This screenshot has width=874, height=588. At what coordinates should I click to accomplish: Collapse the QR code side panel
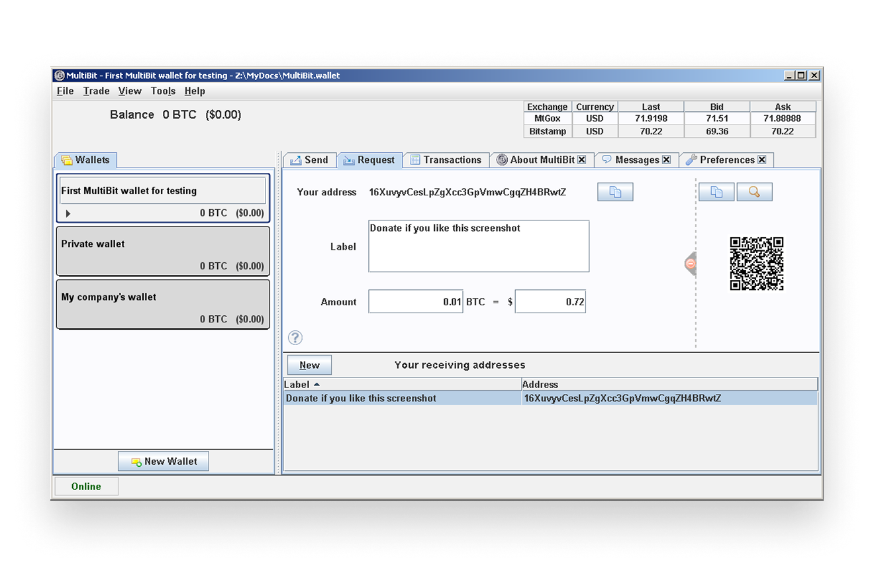click(x=690, y=264)
